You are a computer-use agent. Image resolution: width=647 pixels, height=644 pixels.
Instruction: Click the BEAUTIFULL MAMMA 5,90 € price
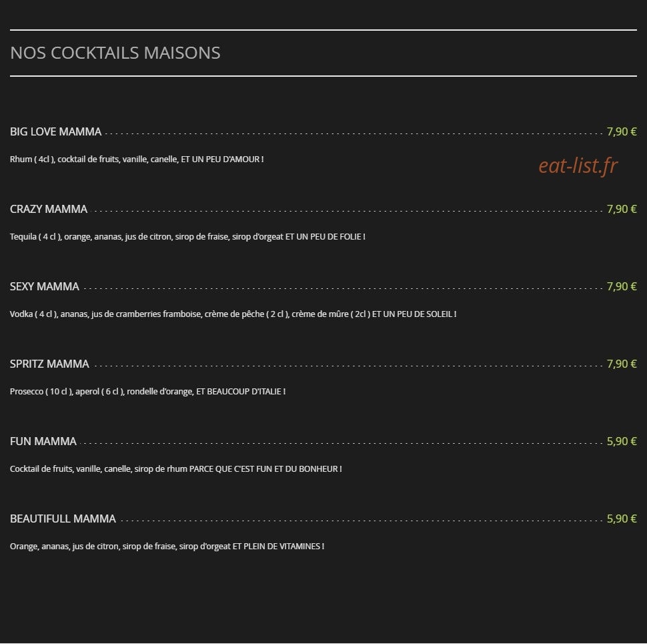coord(622,519)
